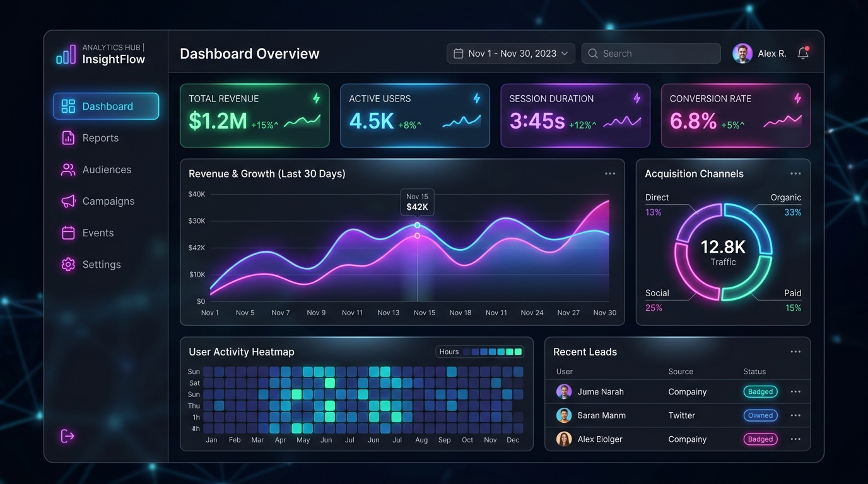Image resolution: width=868 pixels, height=484 pixels.
Task: Open row options for Alex Biolger
Action: pos(795,439)
